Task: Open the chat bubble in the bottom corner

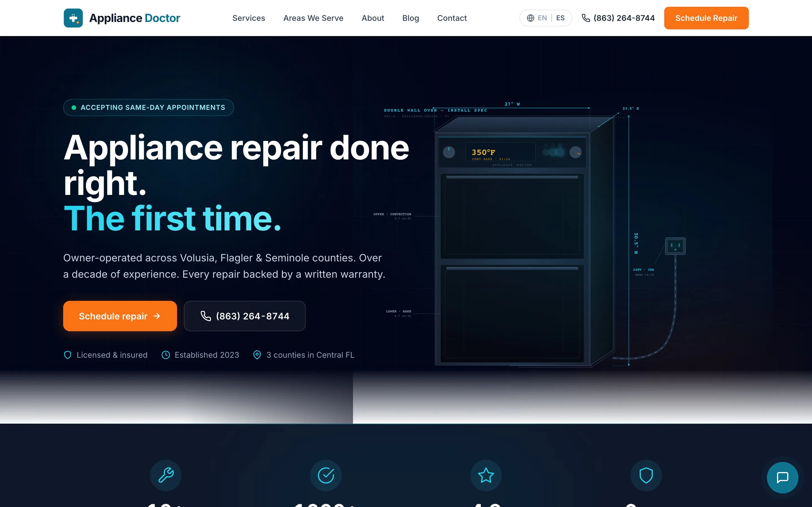Action: tap(783, 477)
